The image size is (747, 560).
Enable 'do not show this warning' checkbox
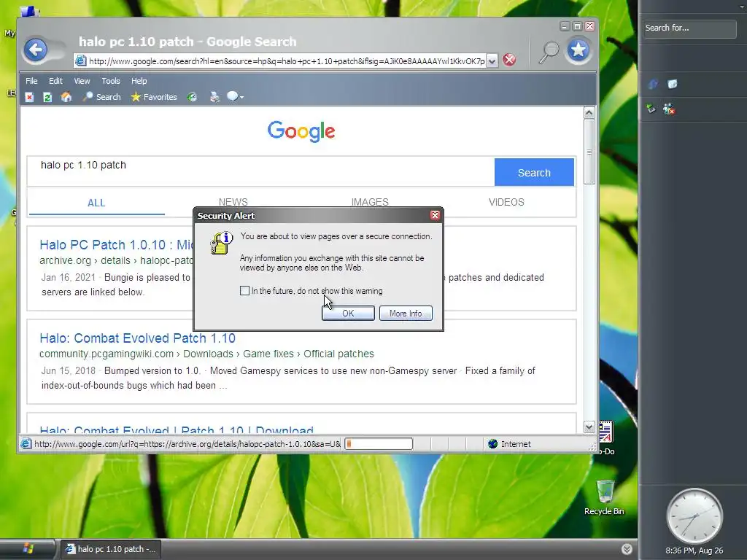(244, 290)
